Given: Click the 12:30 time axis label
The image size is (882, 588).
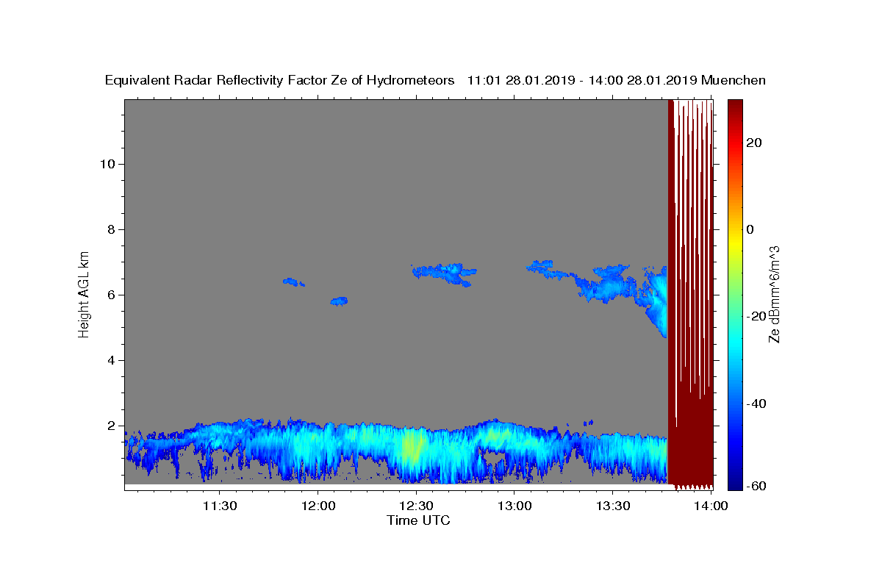Looking at the screenshot, I should [x=417, y=506].
